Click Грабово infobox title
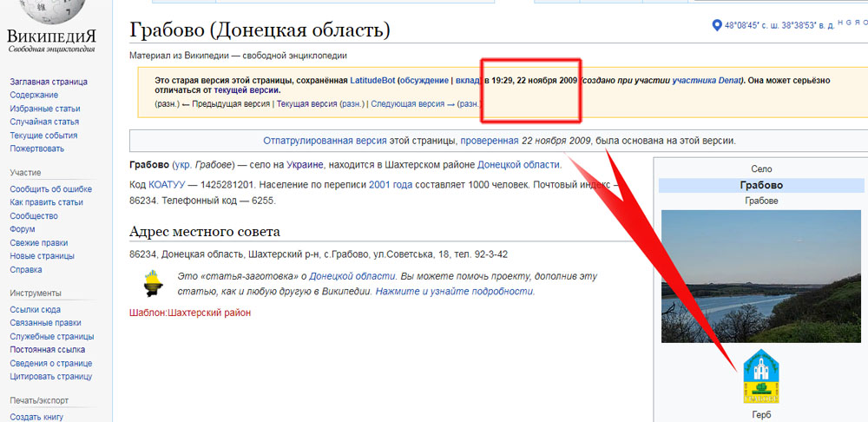 point(761,185)
